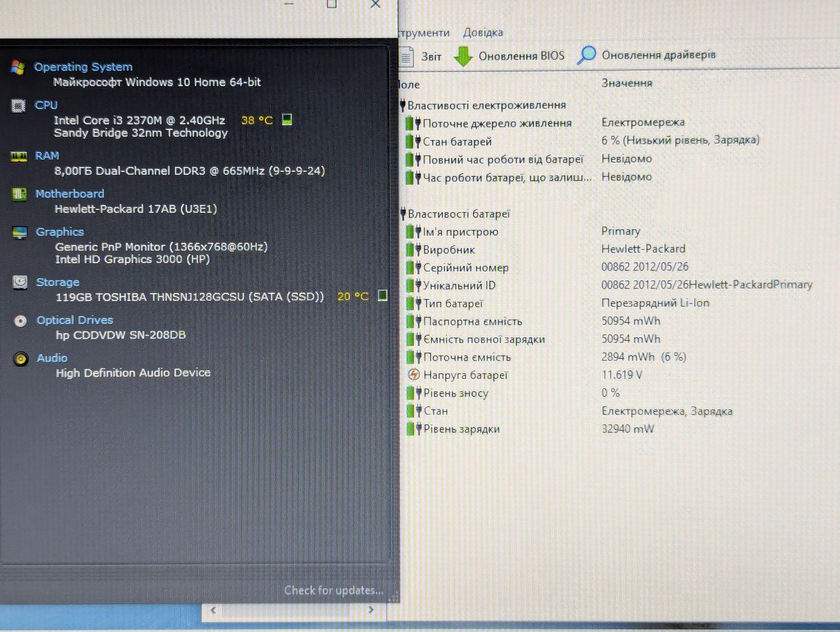
Task: Click the icon beside Ім'я пристрою
Action: [413, 231]
